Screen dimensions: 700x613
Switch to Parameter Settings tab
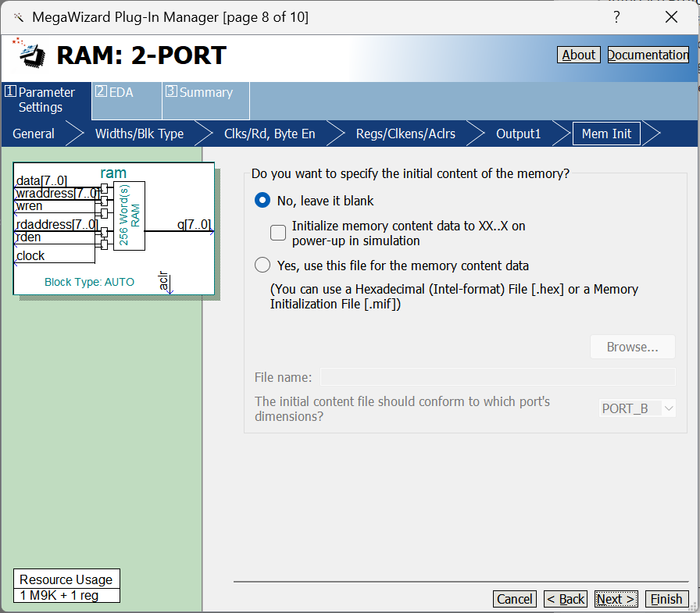point(46,100)
